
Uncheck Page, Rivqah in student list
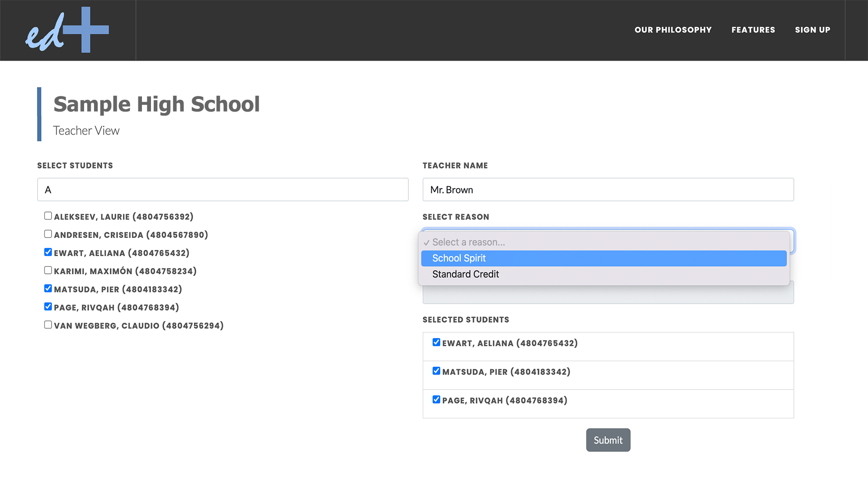coord(48,306)
